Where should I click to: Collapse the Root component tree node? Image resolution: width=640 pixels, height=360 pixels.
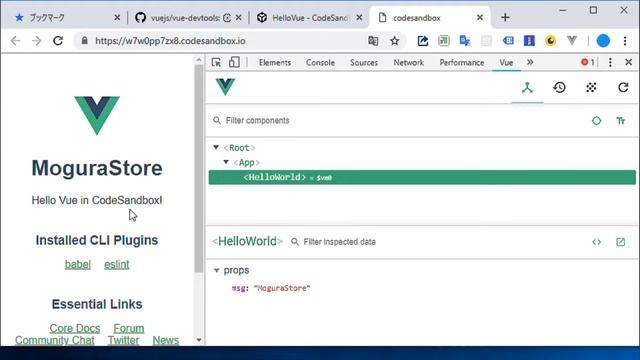[216, 147]
